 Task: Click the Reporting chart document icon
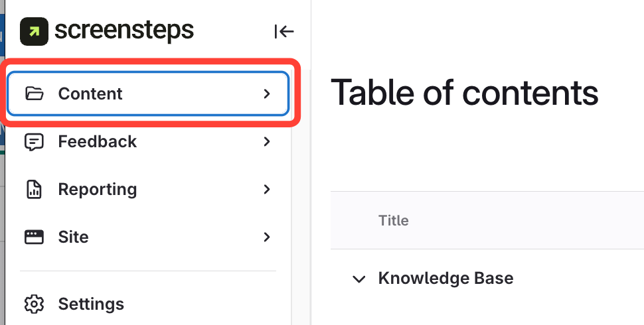click(x=34, y=190)
